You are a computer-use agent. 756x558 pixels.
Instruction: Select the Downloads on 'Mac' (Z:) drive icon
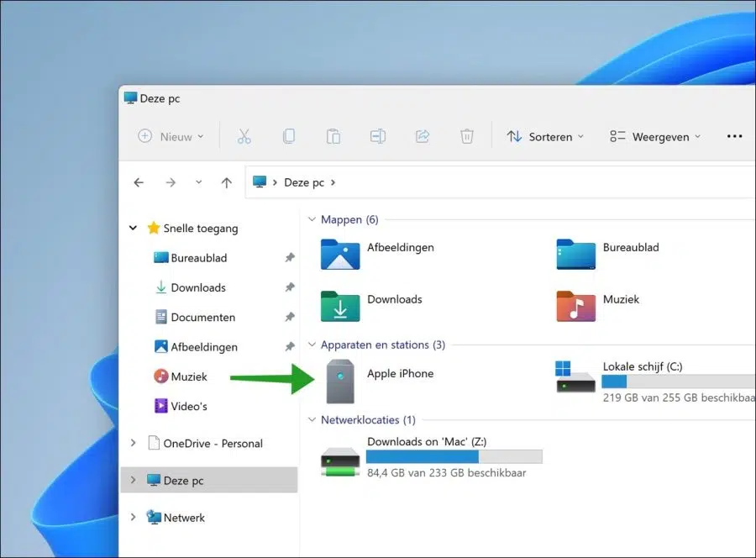point(340,462)
